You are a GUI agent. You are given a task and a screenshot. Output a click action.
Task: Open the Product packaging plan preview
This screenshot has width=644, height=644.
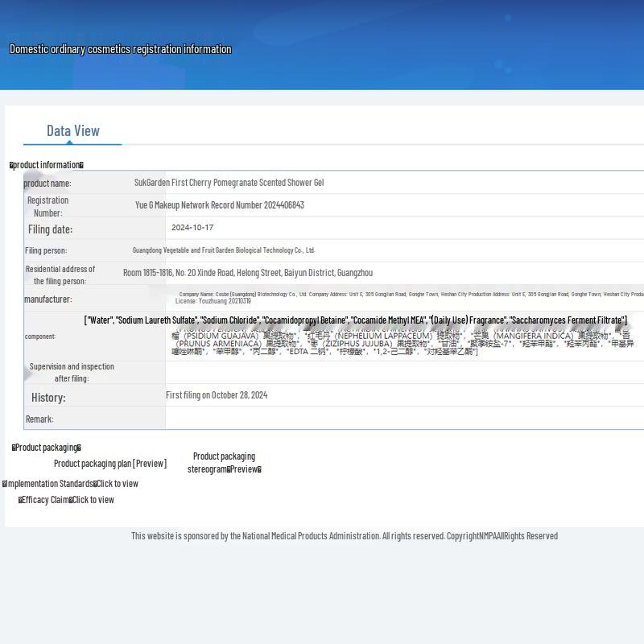(110, 464)
